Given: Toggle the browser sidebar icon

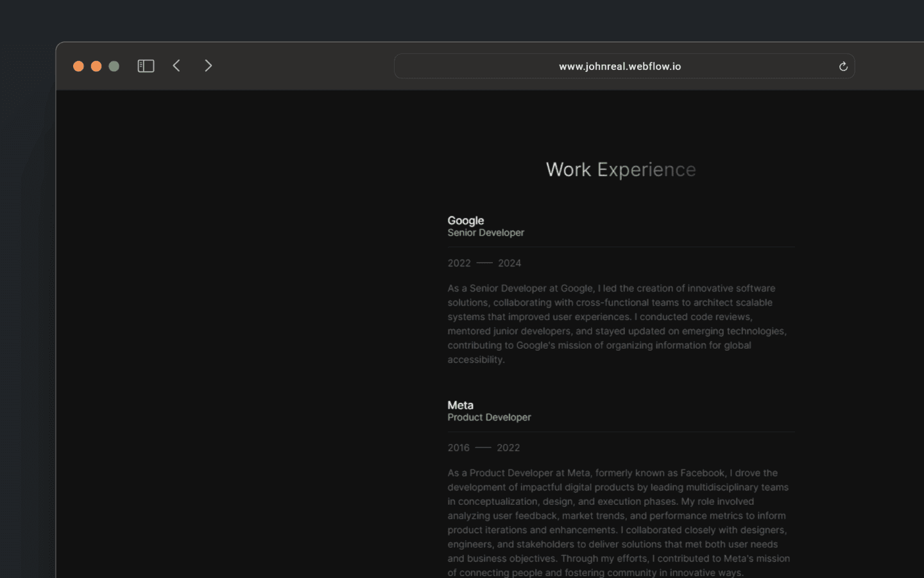Looking at the screenshot, I should coord(146,66).
